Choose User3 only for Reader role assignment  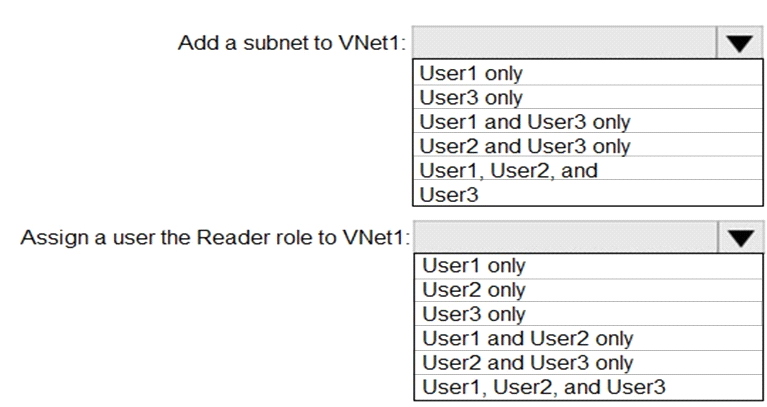[x=588, y=314]
